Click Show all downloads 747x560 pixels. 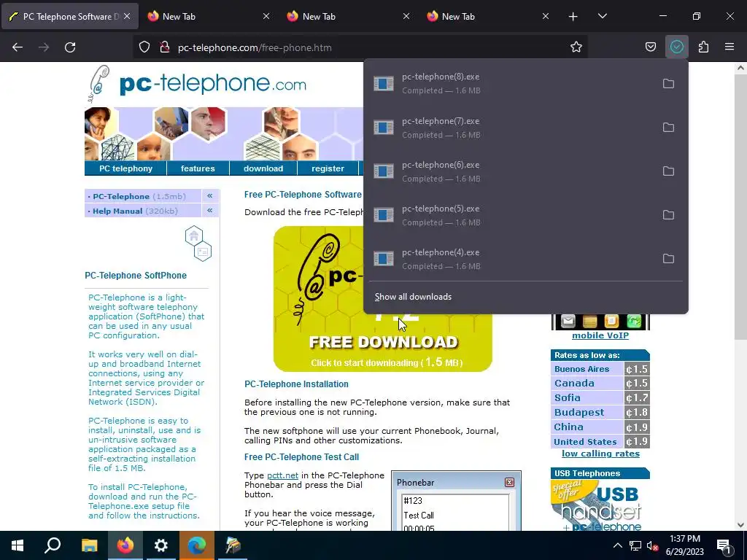point(413,297)
